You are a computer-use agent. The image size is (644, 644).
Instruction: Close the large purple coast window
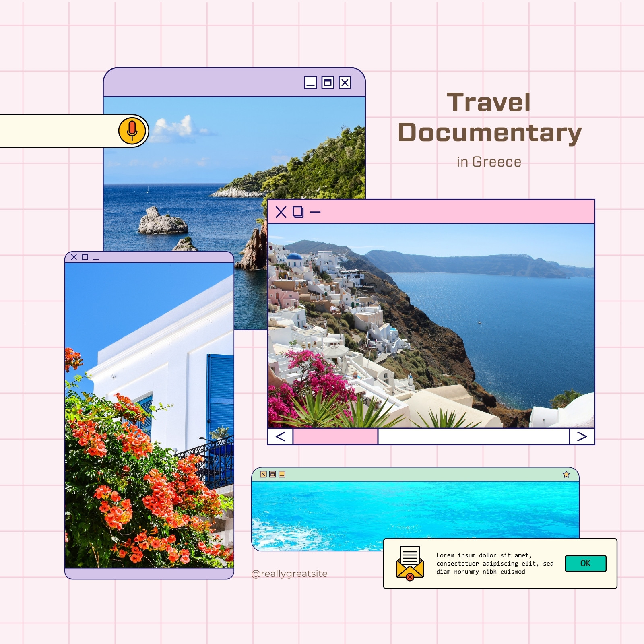tap(345, 83)
